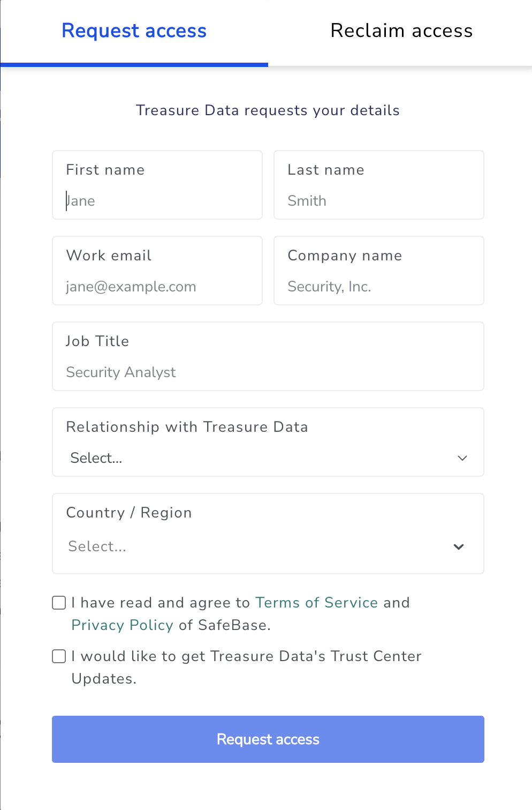
Task: Focus the First name input field
Action: pyautogui.click(x=157, y=201)
